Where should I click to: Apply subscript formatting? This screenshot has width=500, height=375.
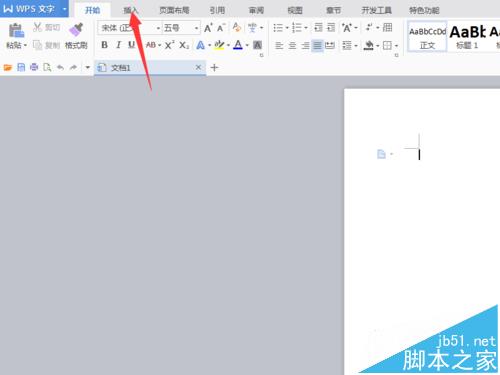click(x=184, y=45)
